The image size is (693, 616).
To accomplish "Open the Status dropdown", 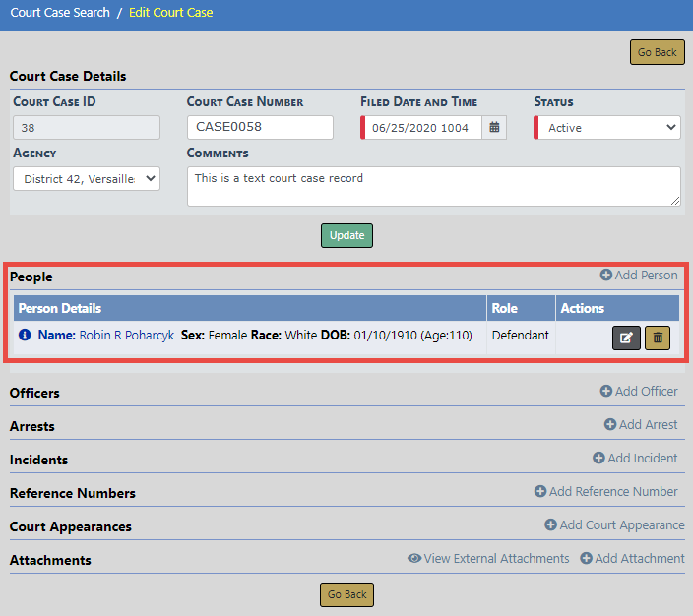I will 608,128.
